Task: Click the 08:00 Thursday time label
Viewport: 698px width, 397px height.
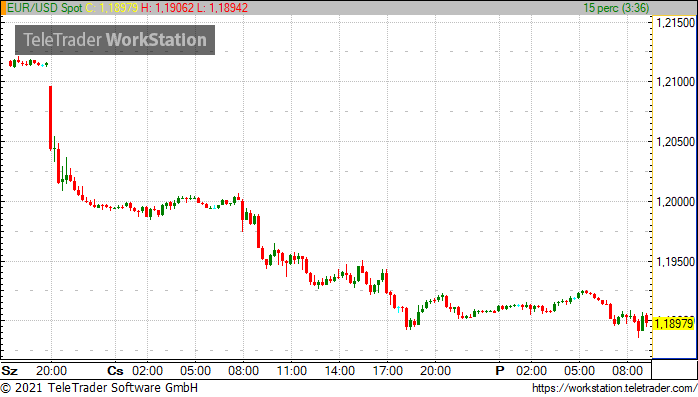Action: point(243,371)
